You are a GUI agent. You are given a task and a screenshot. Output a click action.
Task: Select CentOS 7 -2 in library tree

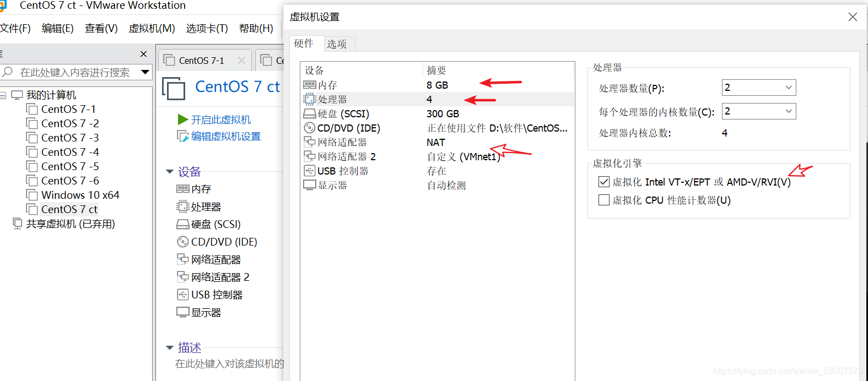[x=70, y=123]
